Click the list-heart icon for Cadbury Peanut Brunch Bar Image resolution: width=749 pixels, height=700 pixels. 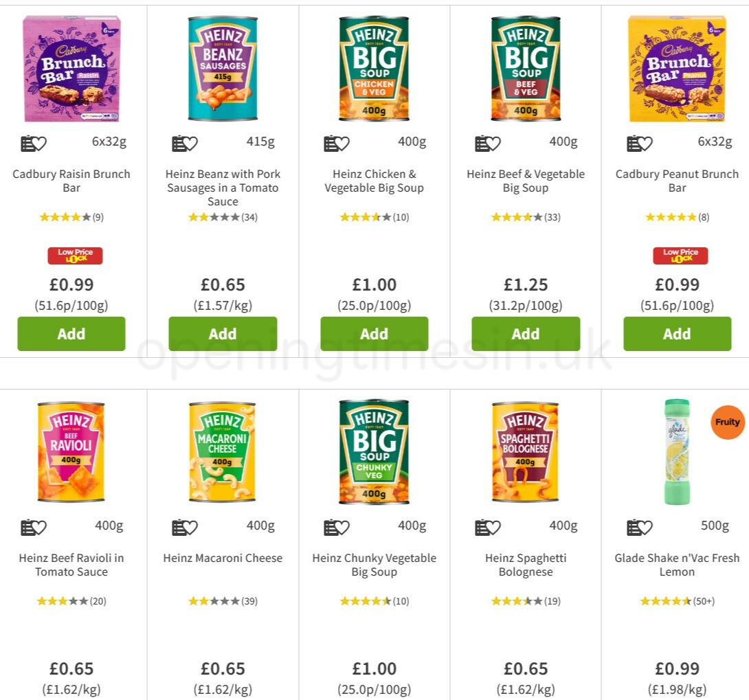(639, 143)
